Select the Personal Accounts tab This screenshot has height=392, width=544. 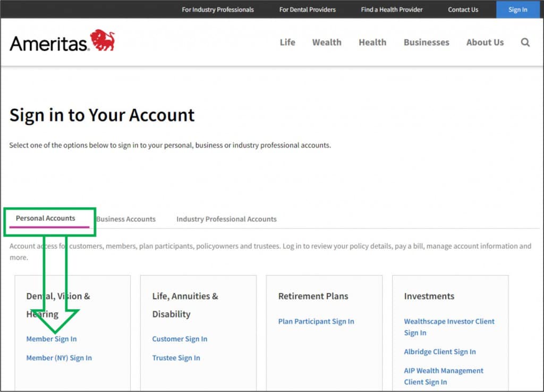[x=46, y=218]
